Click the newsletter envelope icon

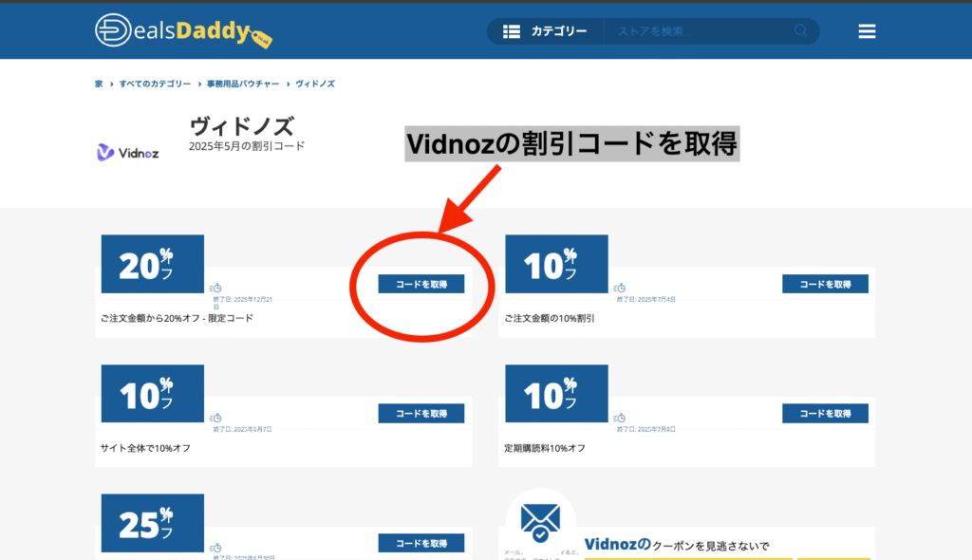[x=540, y=522]
